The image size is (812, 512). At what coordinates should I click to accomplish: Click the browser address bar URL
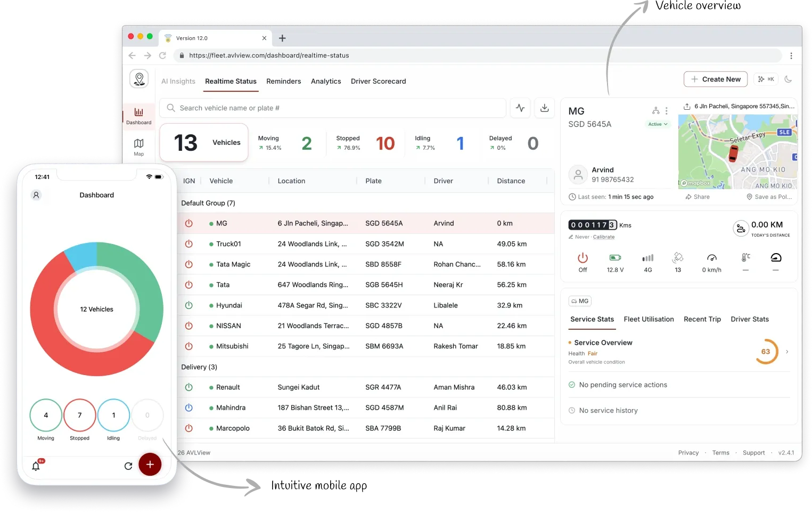coord(269,55)
